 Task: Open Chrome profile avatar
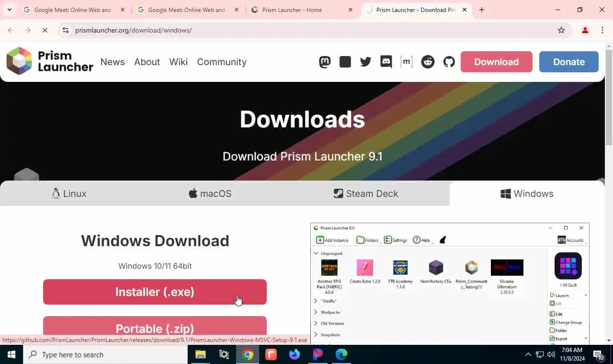(x=585, y=30)
